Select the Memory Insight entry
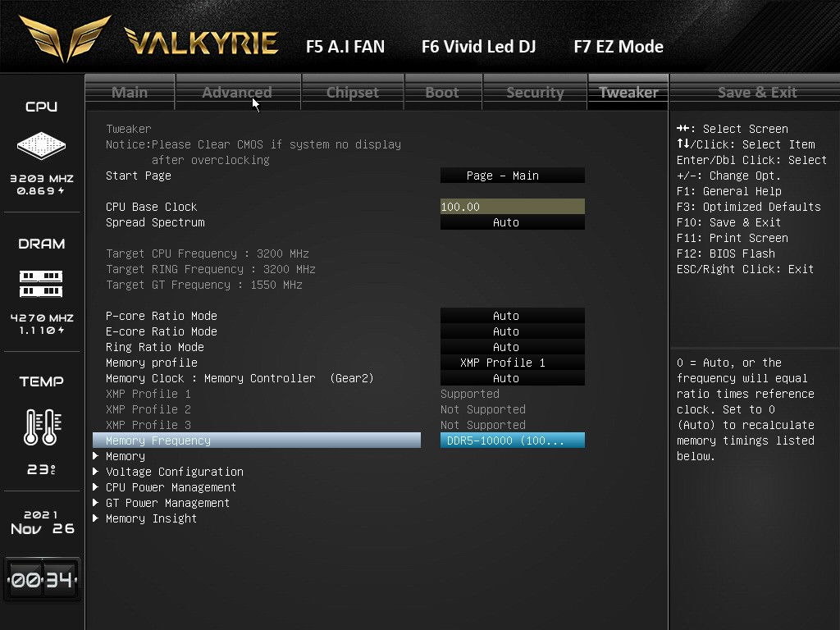Screen dimensions: 840x630 click(151, 518)
